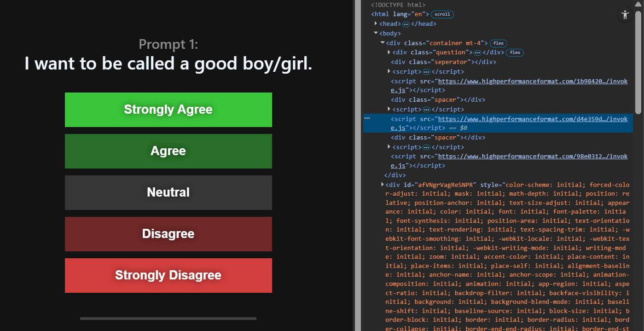This screenshot has height=331, width=644.
Task: Click the ellipsis badge in the question div
Action: tap(477, 52)
